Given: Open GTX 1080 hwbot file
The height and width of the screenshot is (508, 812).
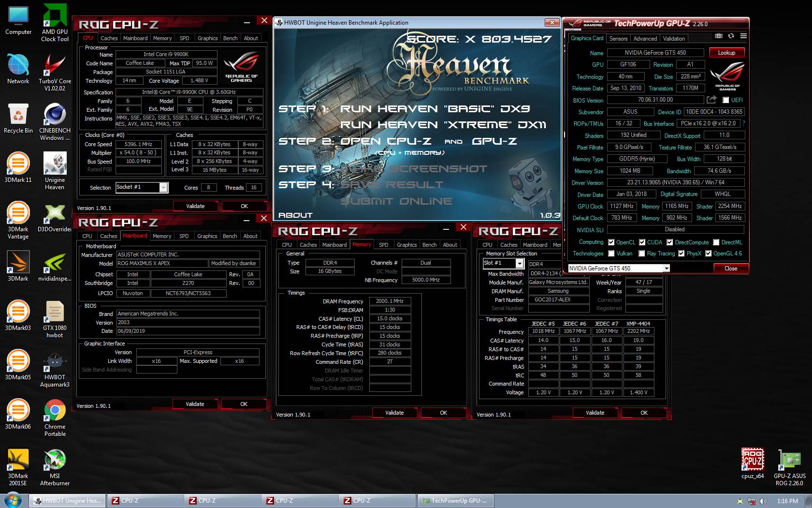Looking at the screenshot, I should pos(55,319).
